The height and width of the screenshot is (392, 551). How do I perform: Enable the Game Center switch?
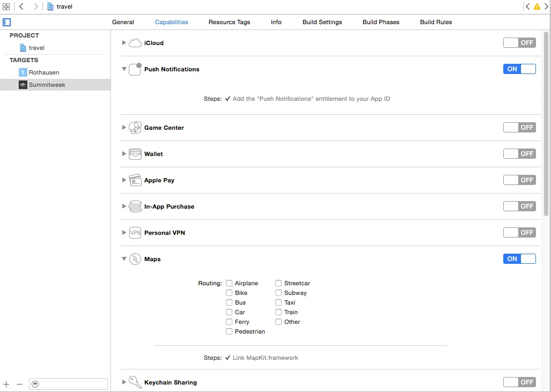519,128
